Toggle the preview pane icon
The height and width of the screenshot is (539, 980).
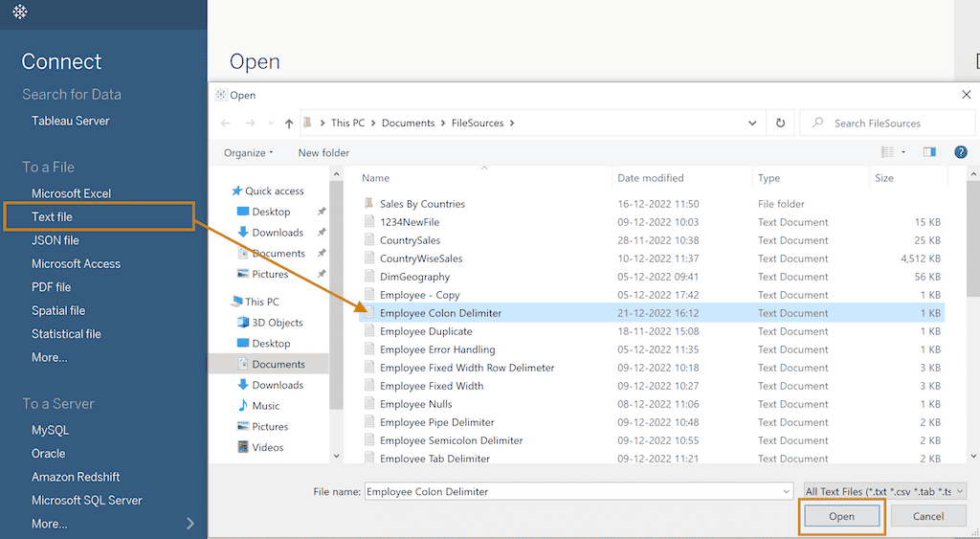tap(929, 152)
